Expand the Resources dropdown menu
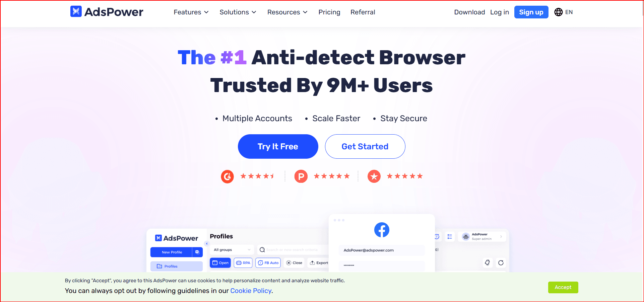Image resolution: width=644 pixels, height=302 pixels. pyautogui.click(x=287, y=12)
